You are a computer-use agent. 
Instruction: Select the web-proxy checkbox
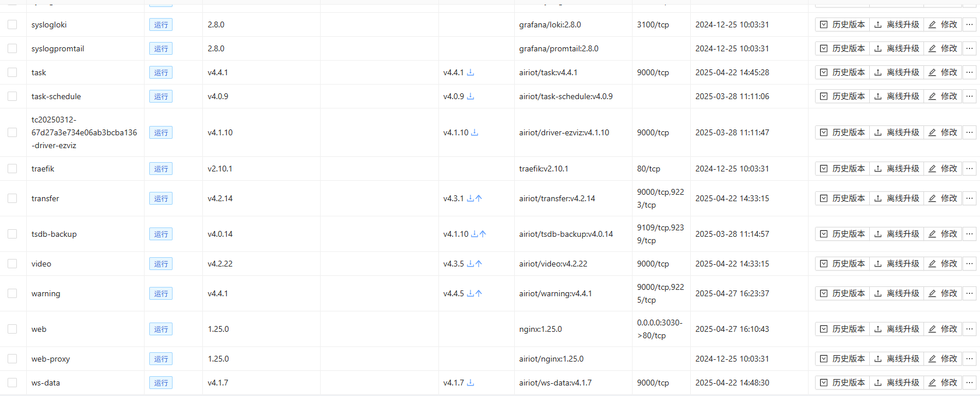tap(12, 359)
